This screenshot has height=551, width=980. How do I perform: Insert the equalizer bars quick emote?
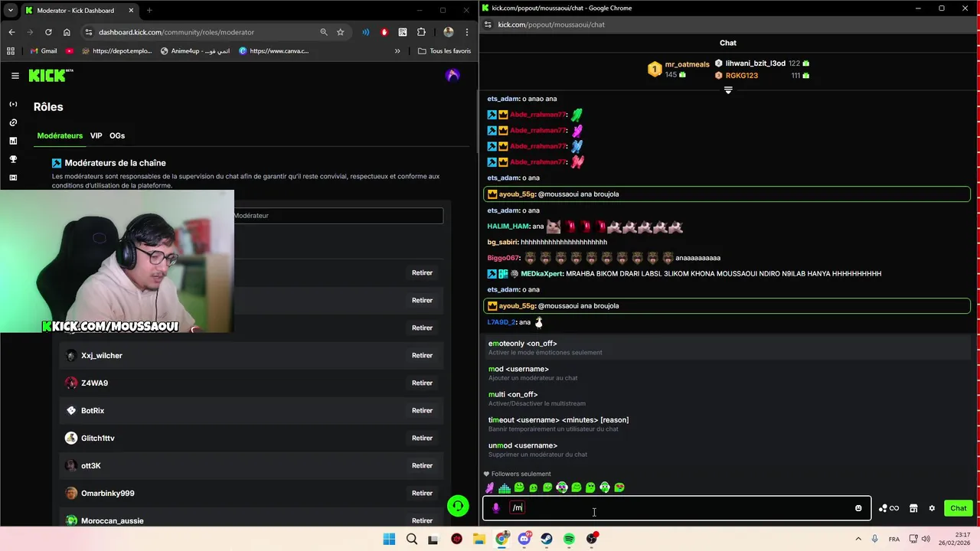pyautogui.click(x=505, y=487)
